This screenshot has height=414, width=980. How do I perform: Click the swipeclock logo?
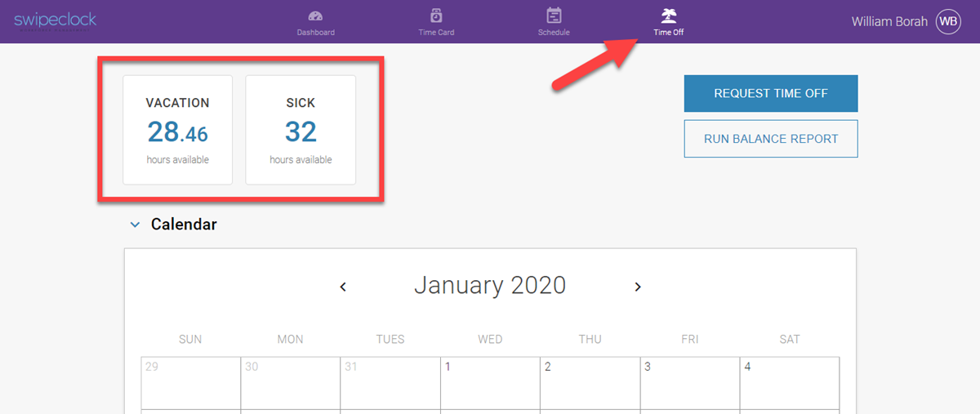[55, 20]
